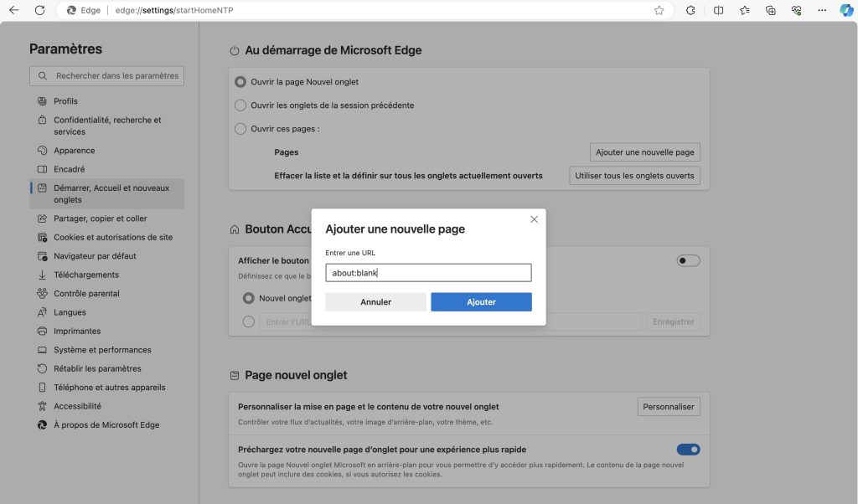The width and height of the screenshot is (858, 504).
Task: Click the 'Entrer une URL' text field
Action: point(428,273)
